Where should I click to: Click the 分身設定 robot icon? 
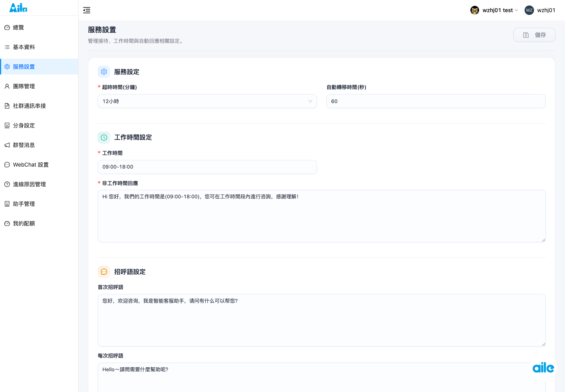point(7,125)
